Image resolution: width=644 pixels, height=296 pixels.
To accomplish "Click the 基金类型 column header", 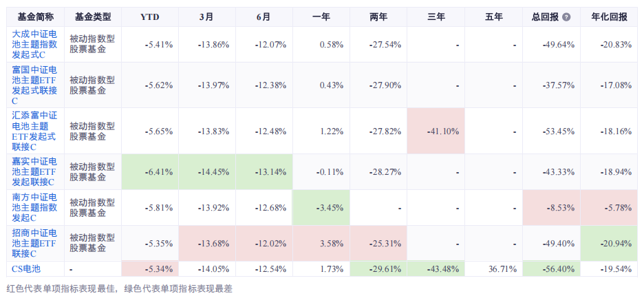I will [93, 17].
